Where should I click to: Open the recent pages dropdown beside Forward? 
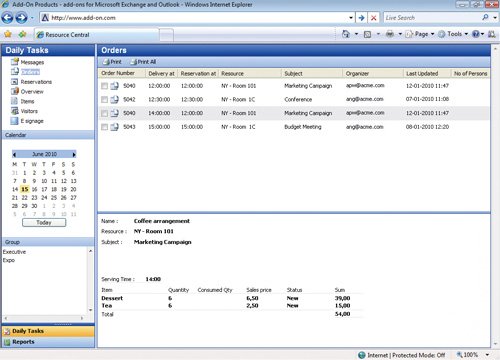[x=32, y=18]
